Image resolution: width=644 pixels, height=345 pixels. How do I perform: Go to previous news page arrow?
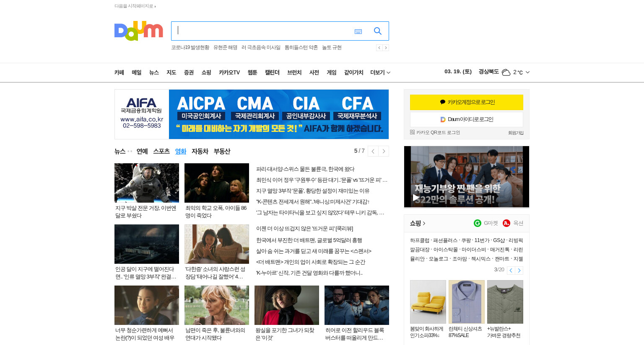pos(373,151)
